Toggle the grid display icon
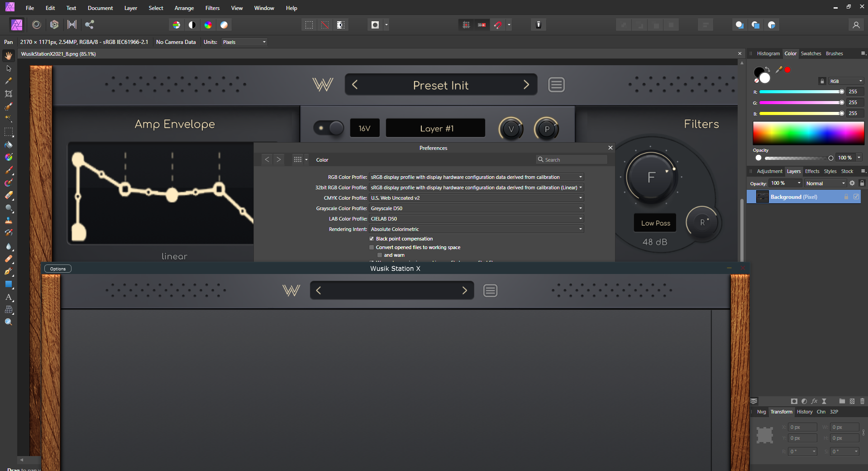 click(466, 25)
